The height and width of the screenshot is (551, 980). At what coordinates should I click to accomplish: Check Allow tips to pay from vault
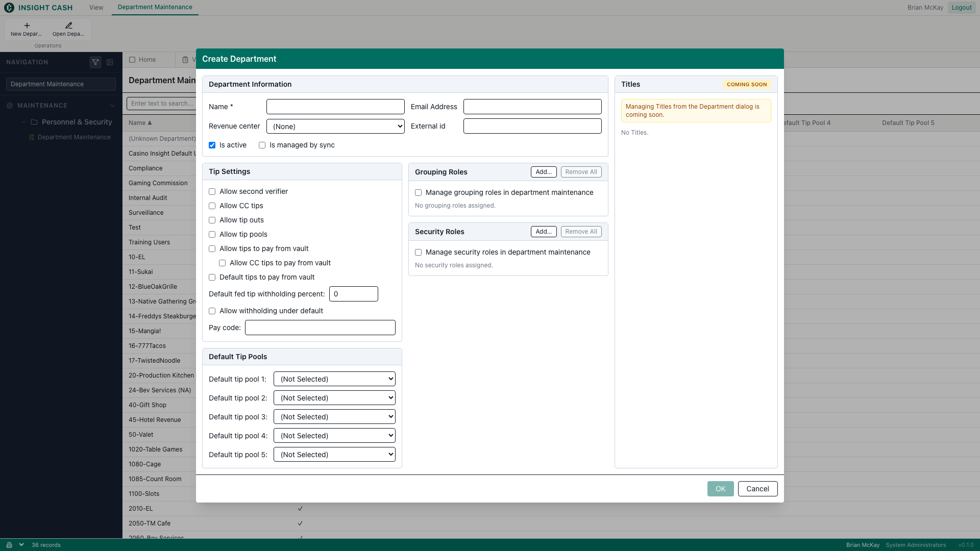(x=212, y=249)
